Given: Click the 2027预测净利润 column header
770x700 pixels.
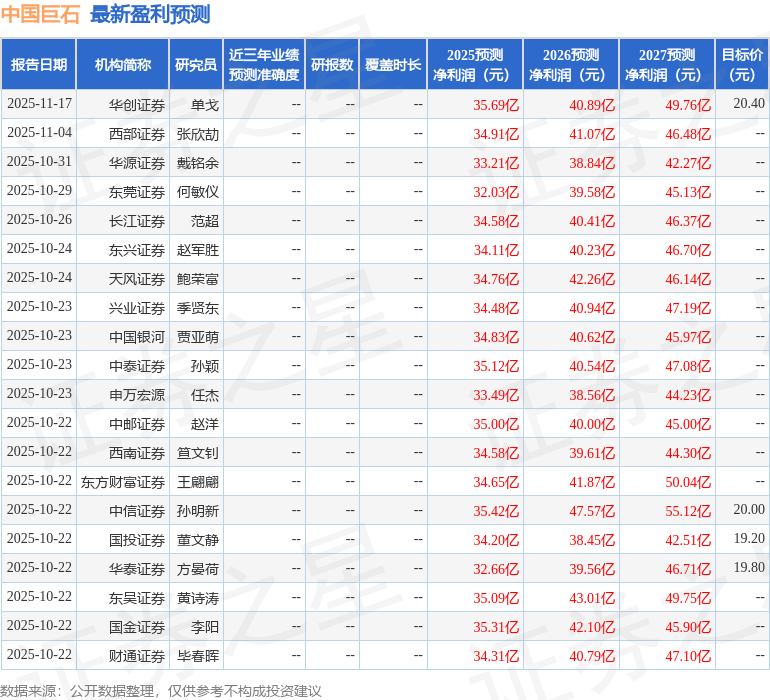Looking at the screenshot, I should click(667, 65).
